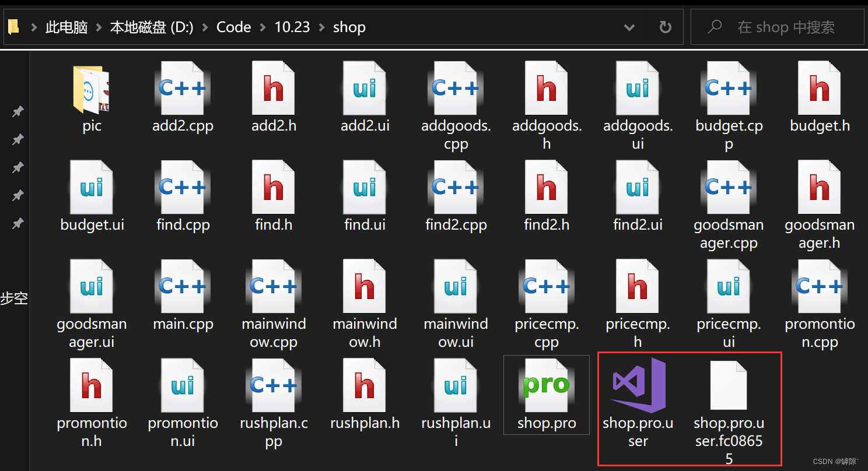Select the find2.ui file icon

[x=638, y=188]
